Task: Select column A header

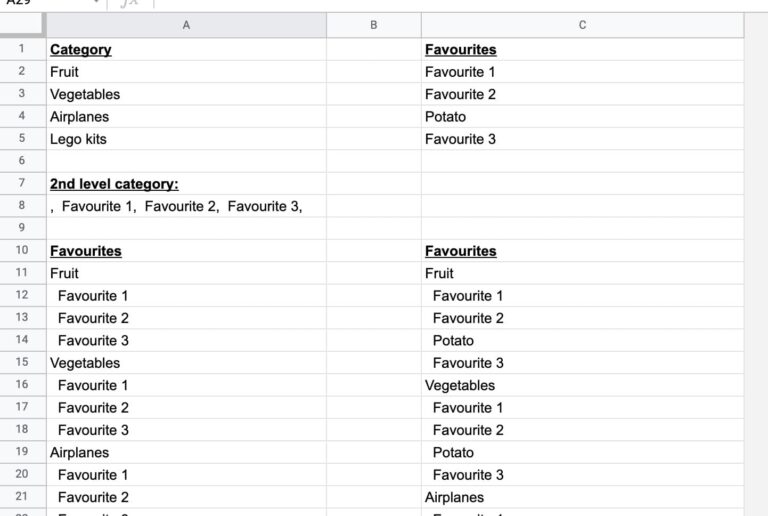Action: tap(185, 25)
